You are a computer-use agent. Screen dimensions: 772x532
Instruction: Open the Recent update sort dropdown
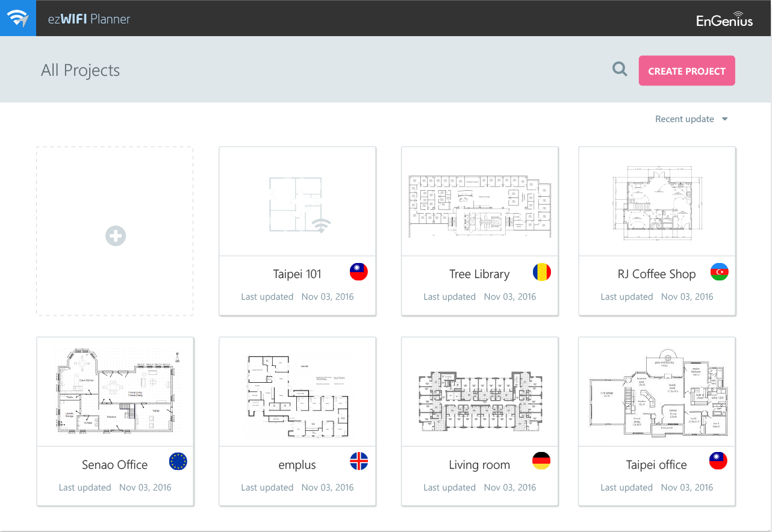(x=692, y=119)
